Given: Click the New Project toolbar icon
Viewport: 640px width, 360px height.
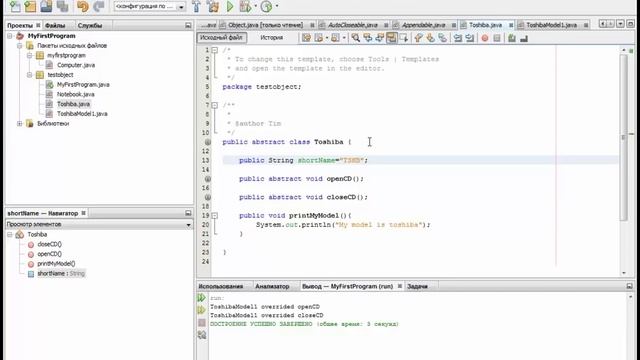Looking at the screenshot, I should coord(30,6).
